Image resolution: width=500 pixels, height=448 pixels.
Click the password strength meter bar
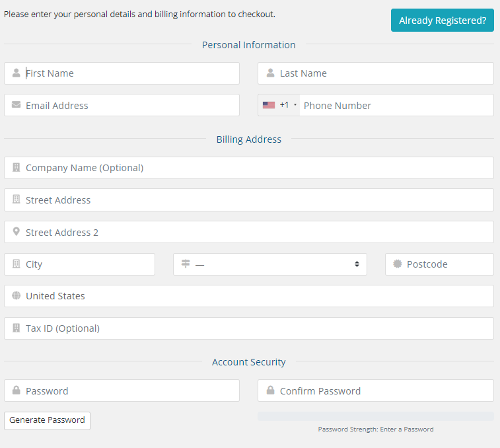[x=375, y=416]
